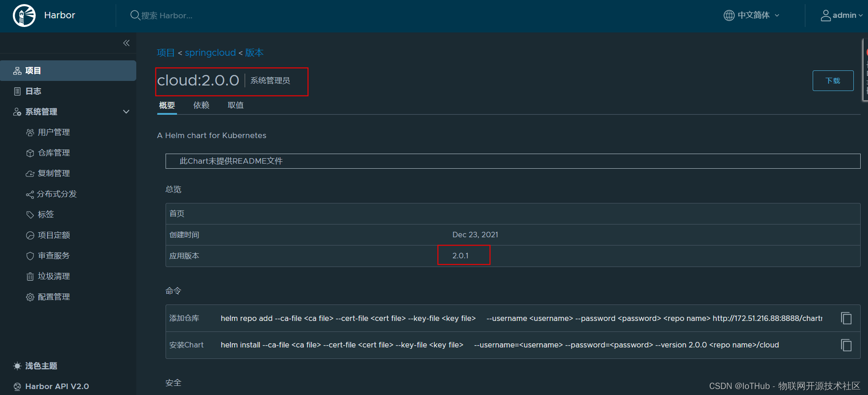Click the 配置管理 gear icon
The width and height of the screenshot is (868, 395).
[x=30, y=297]
